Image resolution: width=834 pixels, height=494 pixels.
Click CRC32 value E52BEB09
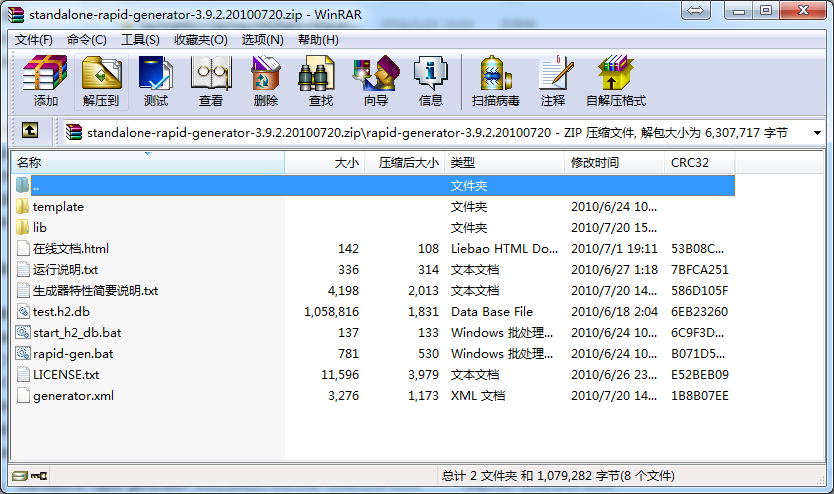(699, 375)
